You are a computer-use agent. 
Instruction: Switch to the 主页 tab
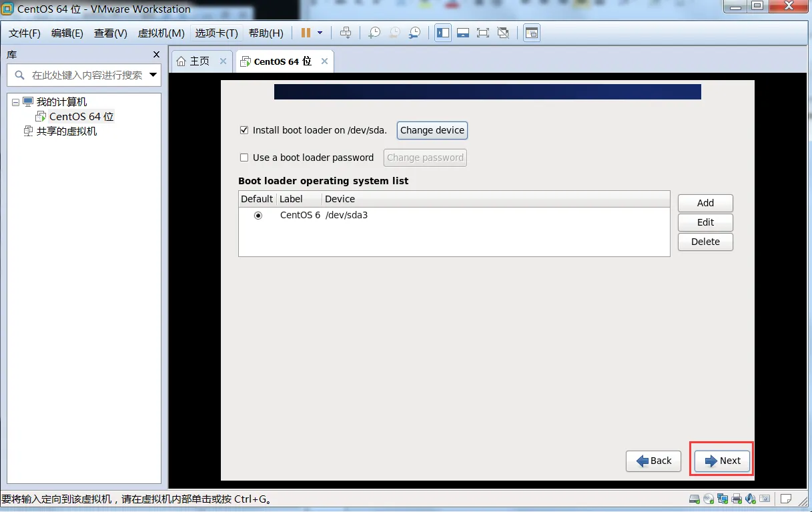click(x=202, y=61)
